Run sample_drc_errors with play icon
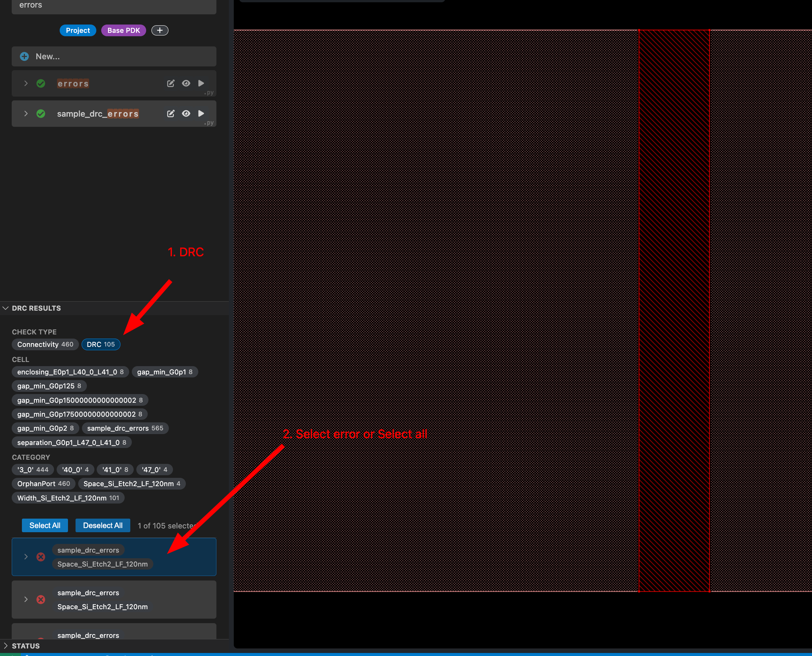Image resolution: width=812 pixels, height=656 pixels. click(201, 113)
